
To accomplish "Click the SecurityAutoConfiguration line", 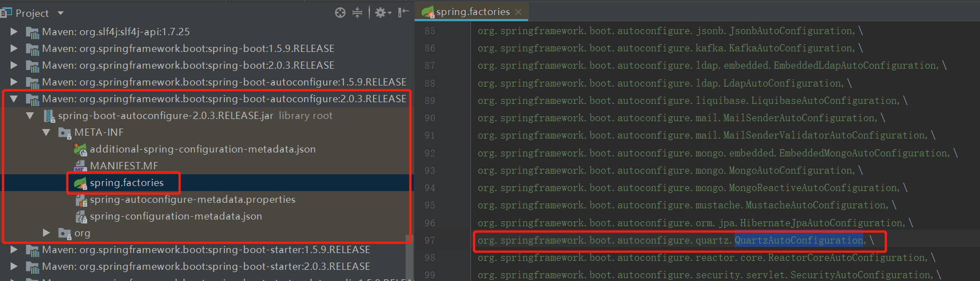I will [x=710, y=275].
